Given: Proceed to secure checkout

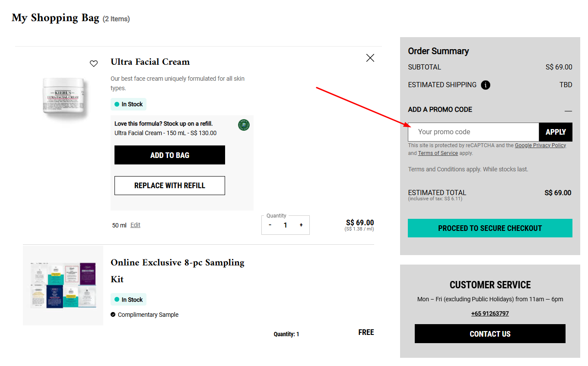Looking at the screenshot, I should click(490, 228).
